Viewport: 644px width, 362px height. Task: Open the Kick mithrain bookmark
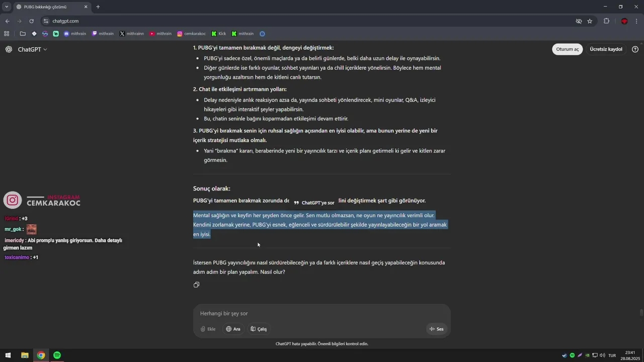pos(243,34)
